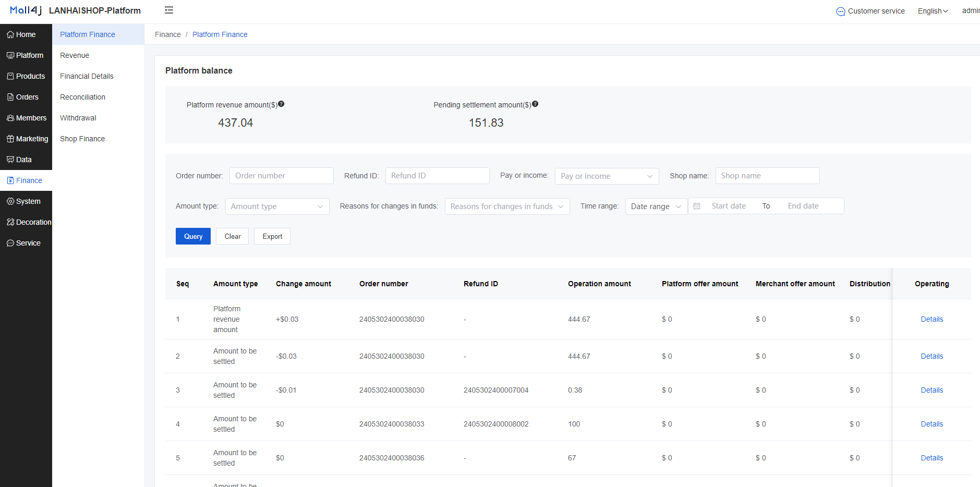Viewport: 980px width, 487px height.
Task: Click the Query button
Action: click(x=193, y=236)
